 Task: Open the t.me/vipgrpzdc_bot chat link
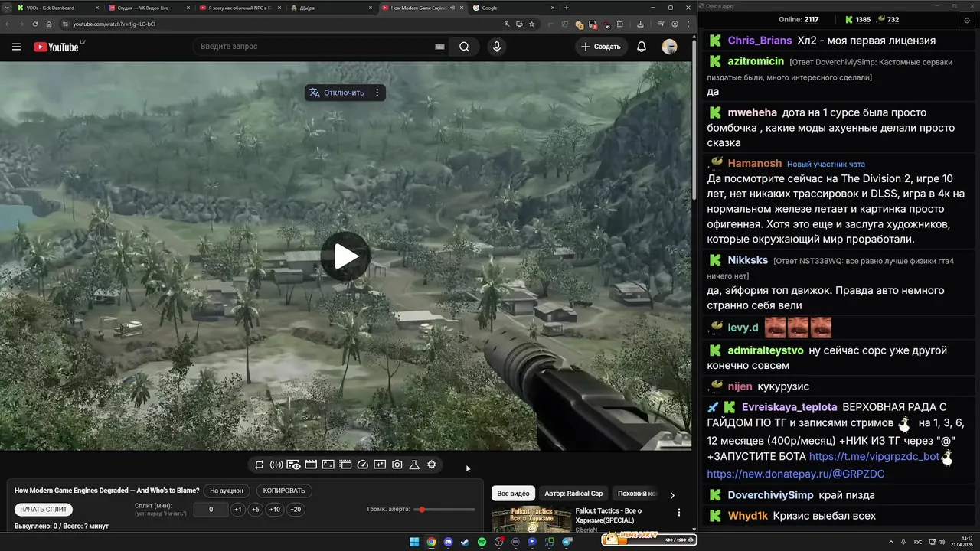click(874, 456)
